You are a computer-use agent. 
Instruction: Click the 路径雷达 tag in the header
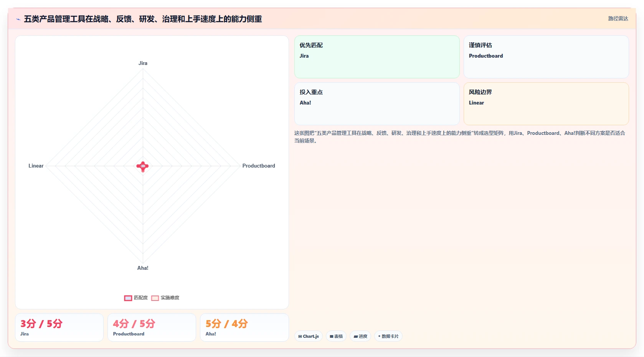click(x=618, y=18)
